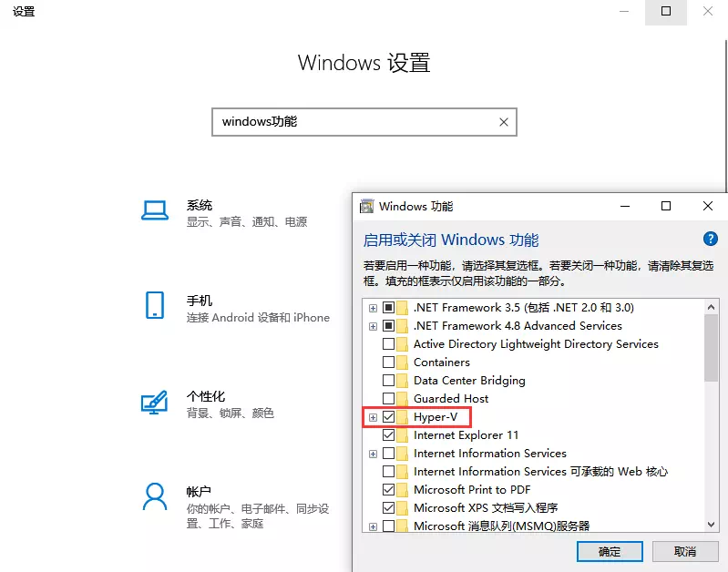
Task: Expand the .NET Framework 3.5 node
Action: (373, 308)
